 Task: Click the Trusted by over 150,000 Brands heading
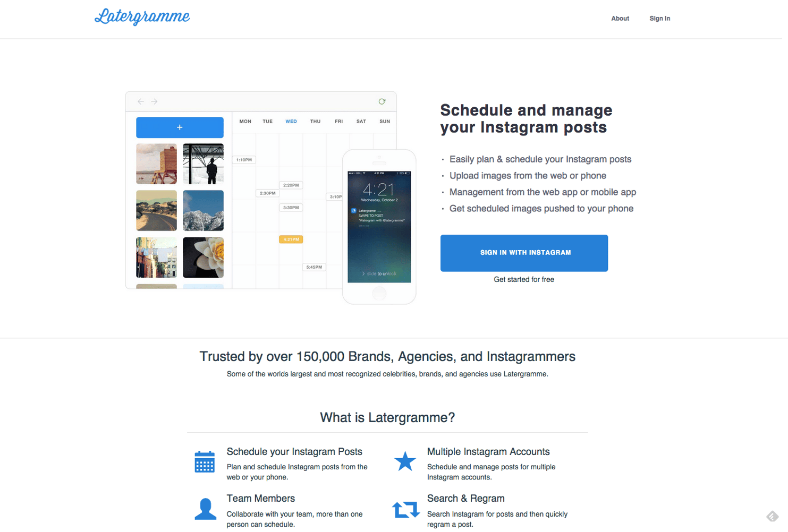pos(387,357)
